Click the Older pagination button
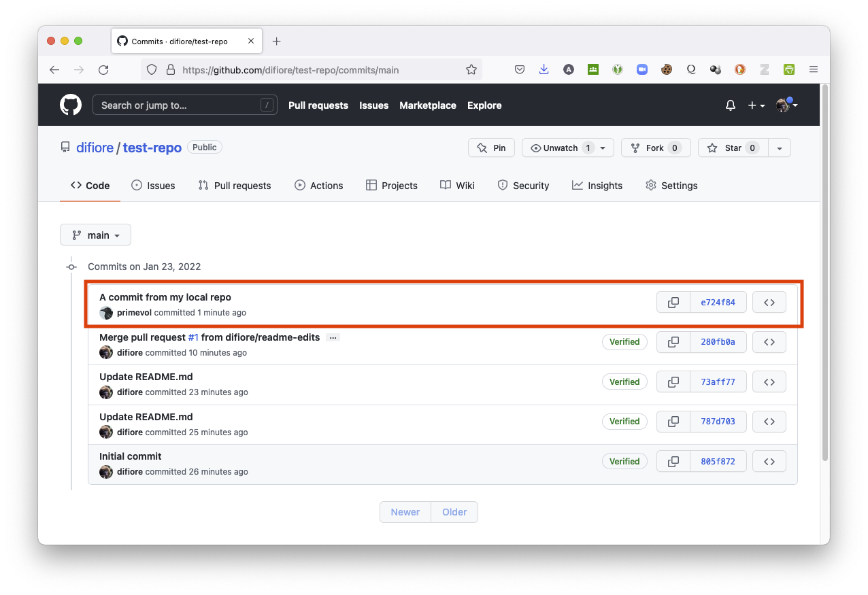This screenshot has height=595, width=868. coord(454,512)
